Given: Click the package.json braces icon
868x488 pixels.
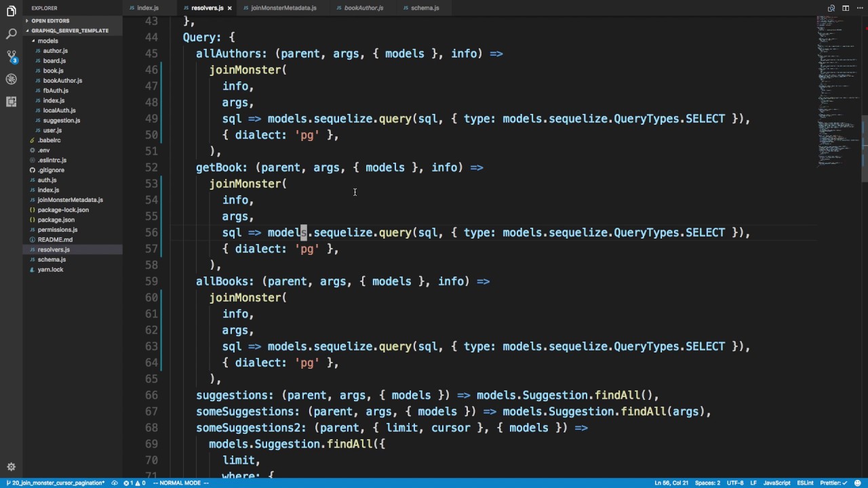Looking at the screenshot, I should coord(32,220).
